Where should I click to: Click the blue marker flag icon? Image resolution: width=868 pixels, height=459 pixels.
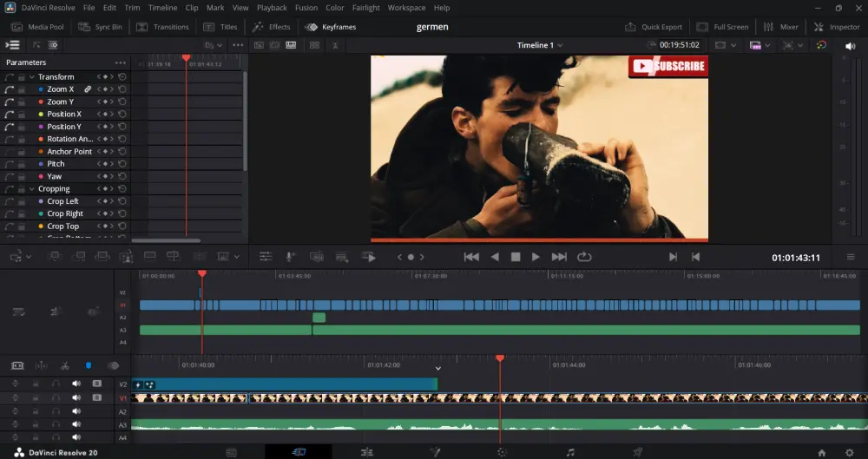pyautogui.click(x=88, y=366)
